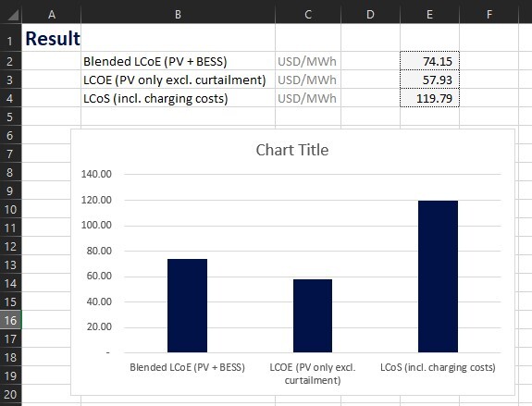Viewport: 532px width, 406px height.
Task: Click USD/MWh unit cell in row 4
Action: 308,98
